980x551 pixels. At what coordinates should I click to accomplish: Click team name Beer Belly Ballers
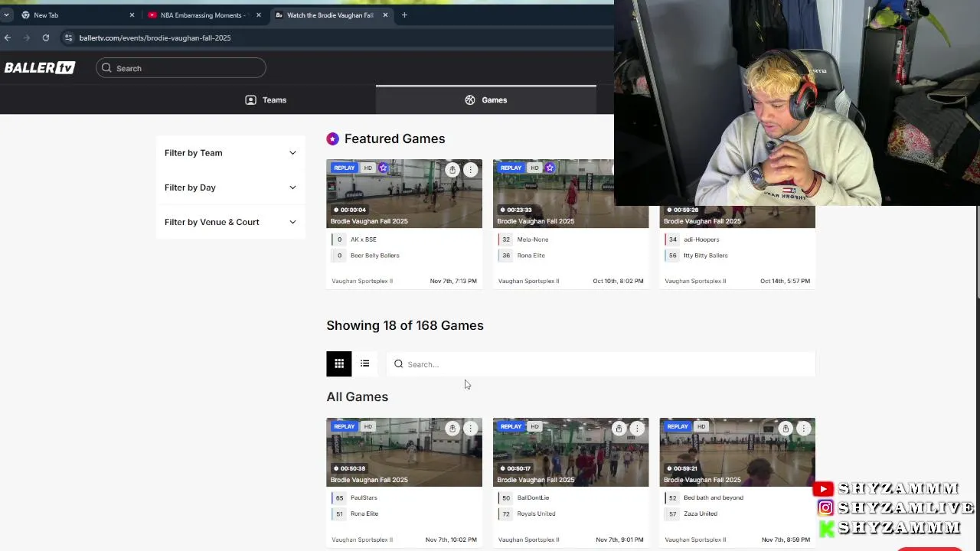coord(374,256)
